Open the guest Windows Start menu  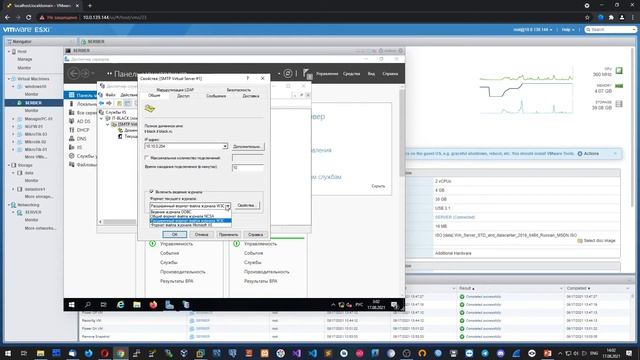[72, 305]
